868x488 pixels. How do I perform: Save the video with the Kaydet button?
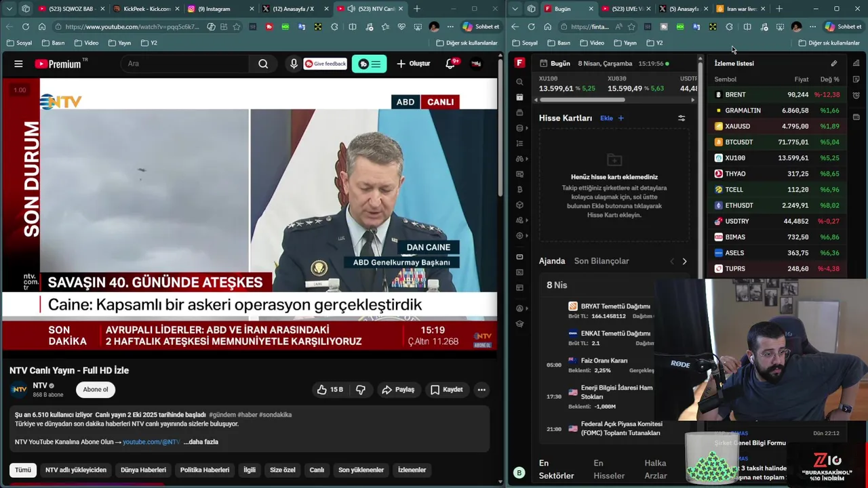pyautogui.click(x=446, y=390)
